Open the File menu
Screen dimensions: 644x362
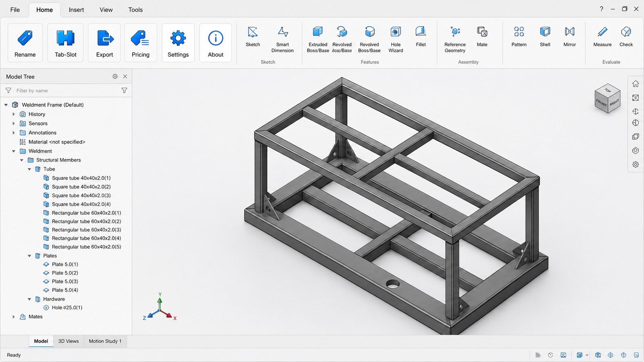(x=15, y=10)
